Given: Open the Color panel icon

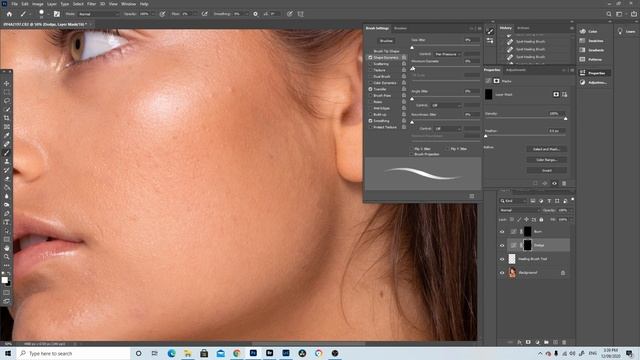Looking at the screenshot, I should point(582,31).
